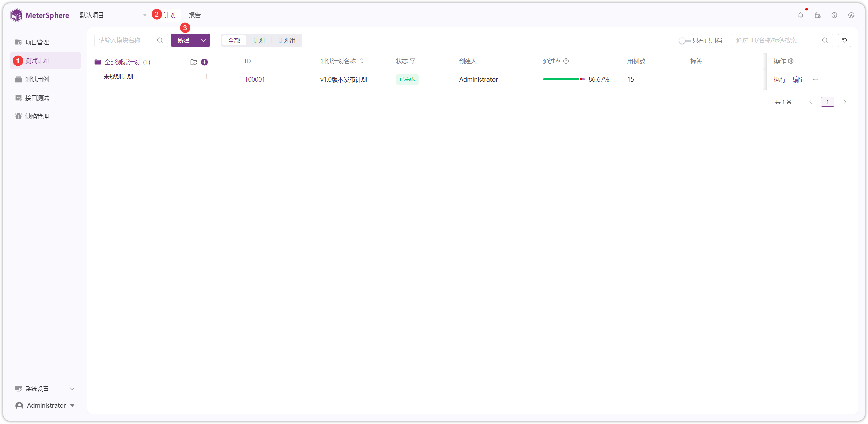
Task: Open more actions ellipsis for plan 100001
Action: point(816,79)
